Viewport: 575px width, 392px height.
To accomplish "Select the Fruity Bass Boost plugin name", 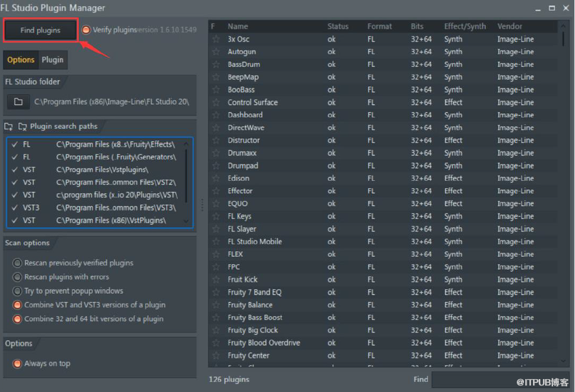I will tap(255, 318).
